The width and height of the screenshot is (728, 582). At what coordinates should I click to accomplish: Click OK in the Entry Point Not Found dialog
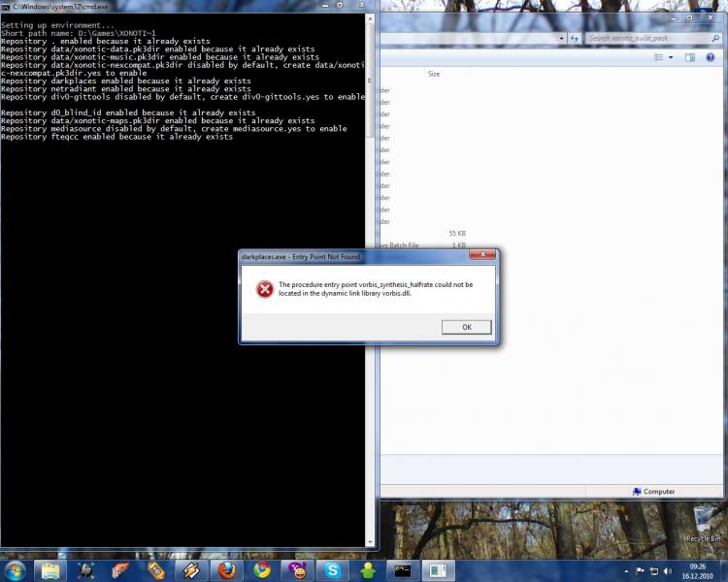pyautogui.click(x=466, y=327)
